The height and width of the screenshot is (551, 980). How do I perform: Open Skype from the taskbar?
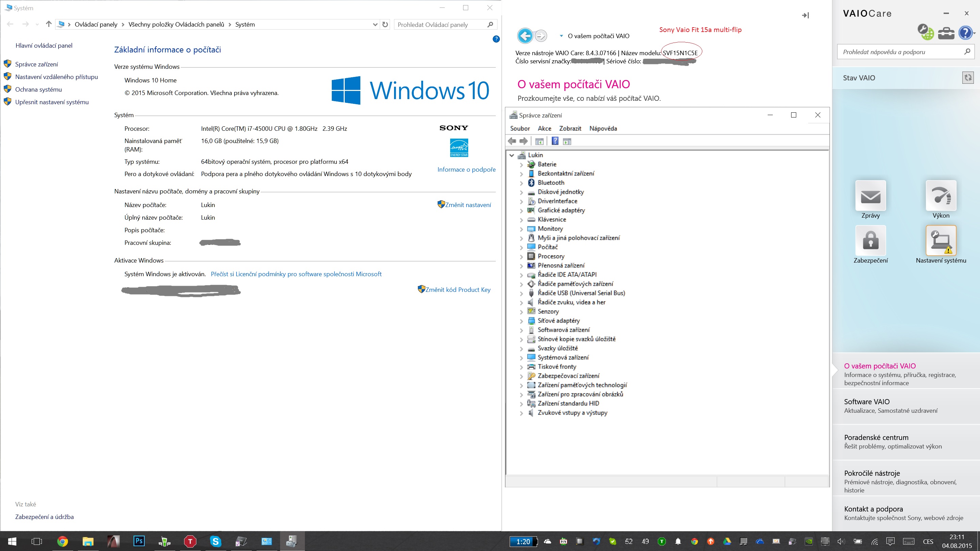(215, 541)
